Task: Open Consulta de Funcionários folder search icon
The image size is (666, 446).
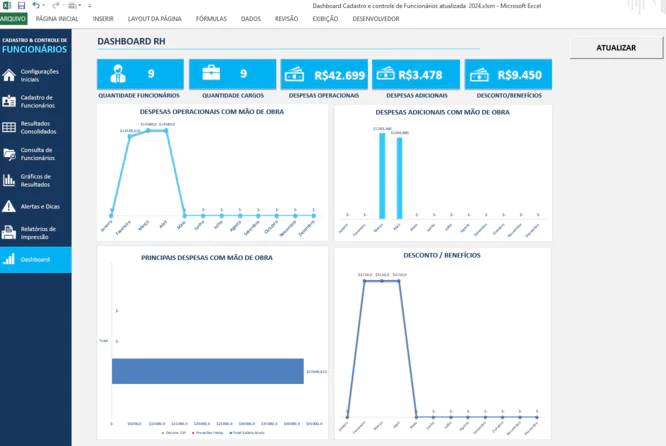Action: tap(9, 154)
